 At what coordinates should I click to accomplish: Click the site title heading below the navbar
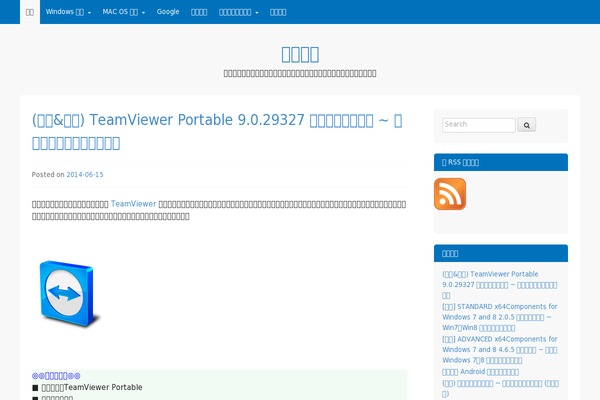pyautogui.click(x=300, y=54)
